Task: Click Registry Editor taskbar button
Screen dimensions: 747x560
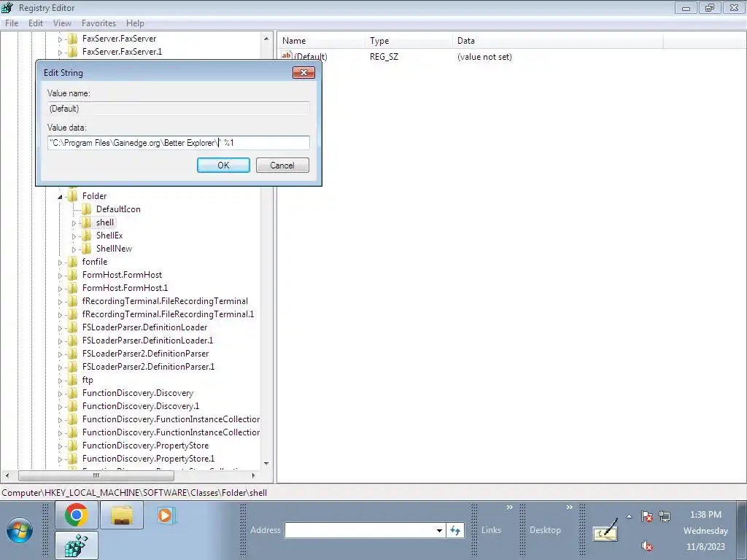Action: point(77,545)
